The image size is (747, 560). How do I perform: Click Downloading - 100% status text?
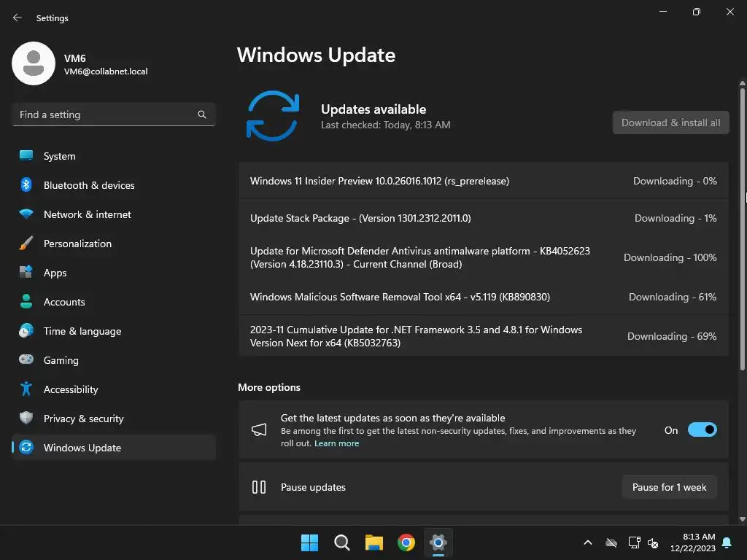point(670,257)
